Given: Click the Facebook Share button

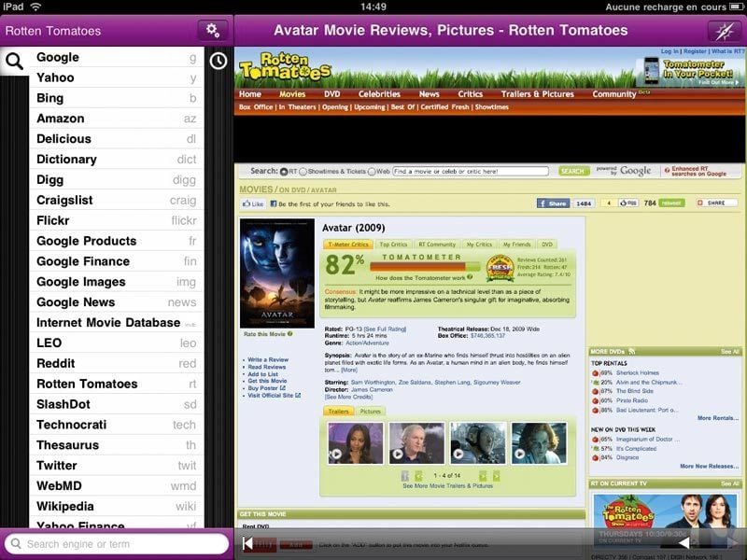Looking at the screenshot, I should point(553,203).
